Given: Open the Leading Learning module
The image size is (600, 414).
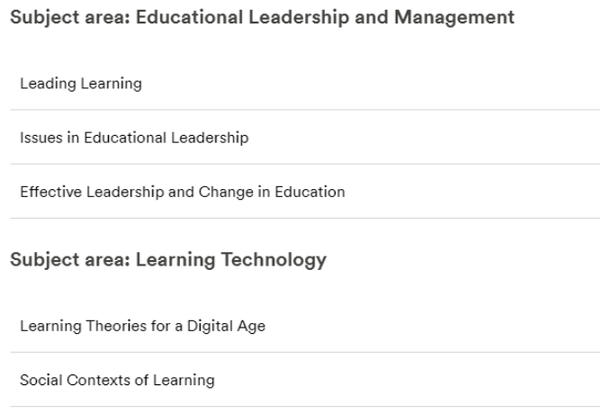Looking at the screenshot, I should tap(81, 83).
